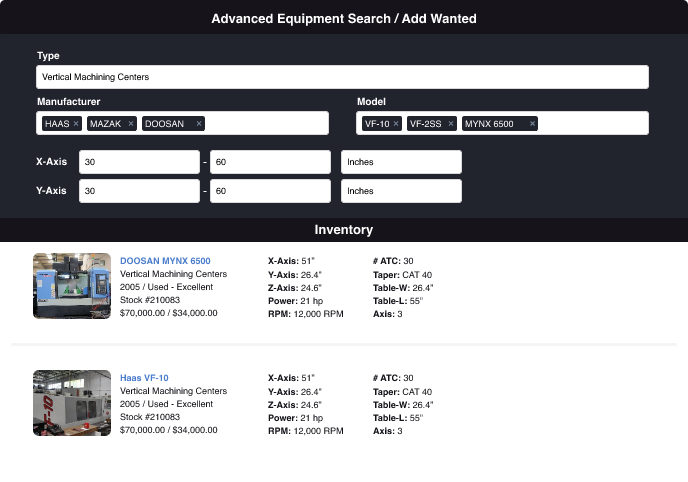Image resolution: width=688 pixels, height=482 pixels.
Task: Remove the DOOSAN manufacturer tag
Action: pos(199,124)
